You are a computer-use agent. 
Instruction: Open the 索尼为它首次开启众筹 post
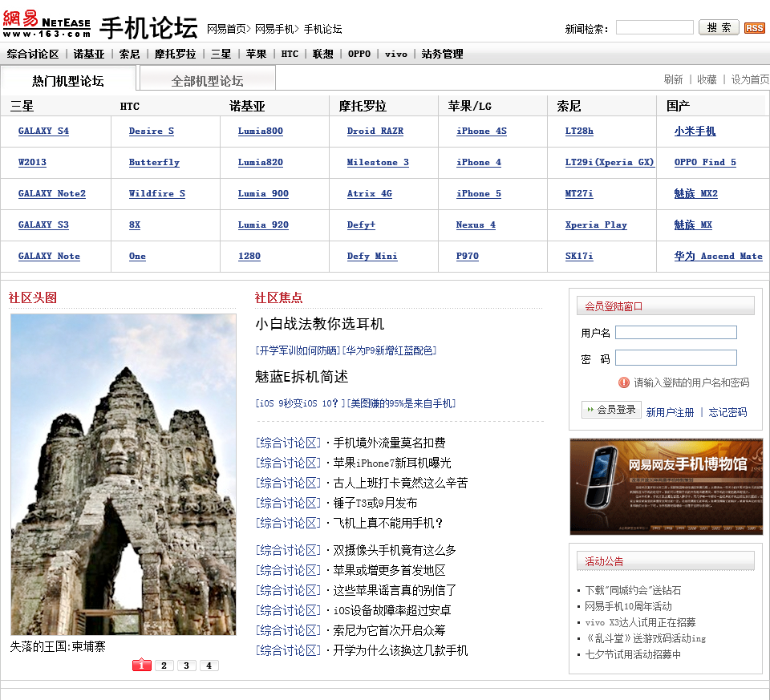390,630
